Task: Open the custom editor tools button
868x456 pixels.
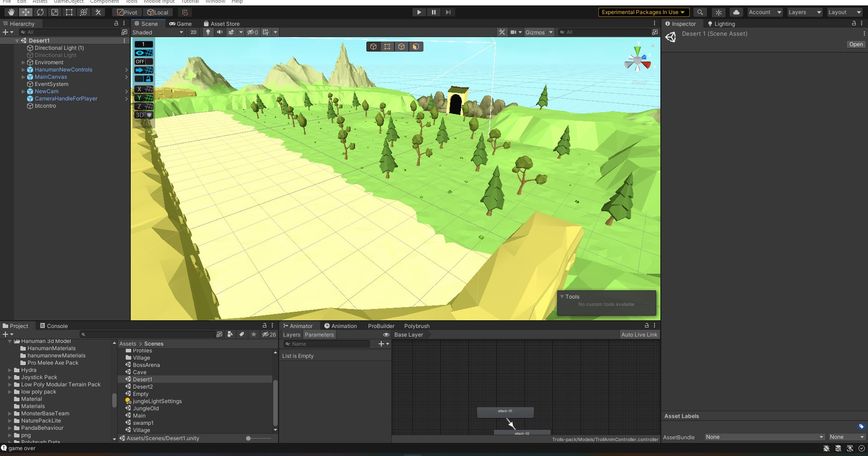Action: (x=98, y=12)
